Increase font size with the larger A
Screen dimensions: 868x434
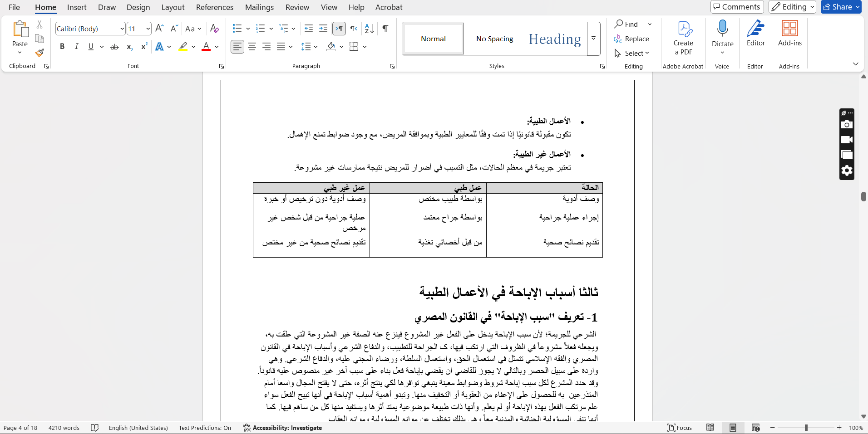tap(159, 29)
